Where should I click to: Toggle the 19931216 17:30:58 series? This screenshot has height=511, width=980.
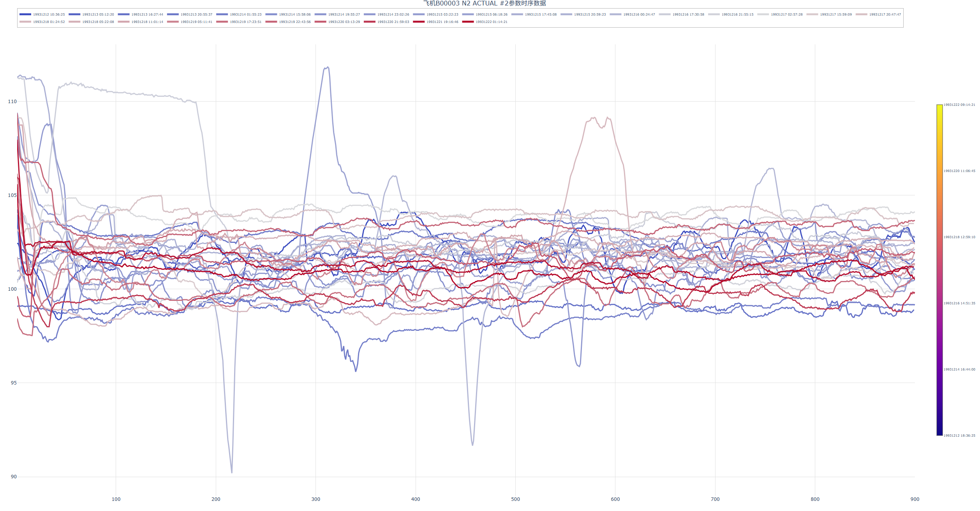[x=688, y=14]
